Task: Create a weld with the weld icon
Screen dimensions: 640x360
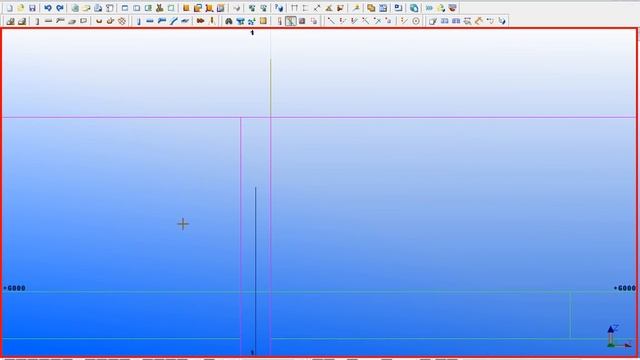Action: click(212, 21)
